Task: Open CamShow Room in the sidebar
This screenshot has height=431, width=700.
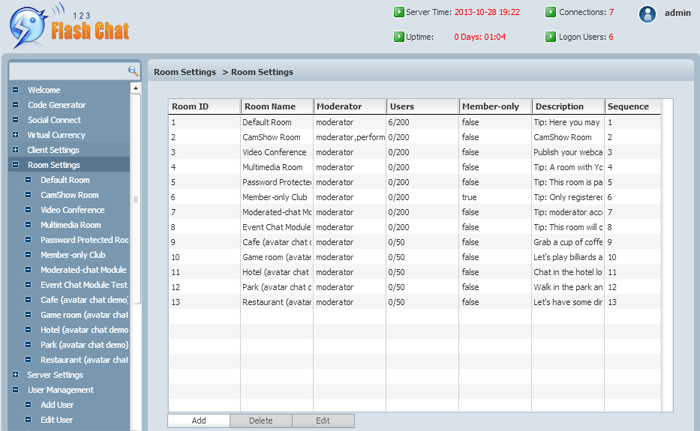Action: click(x=69, y=195)
